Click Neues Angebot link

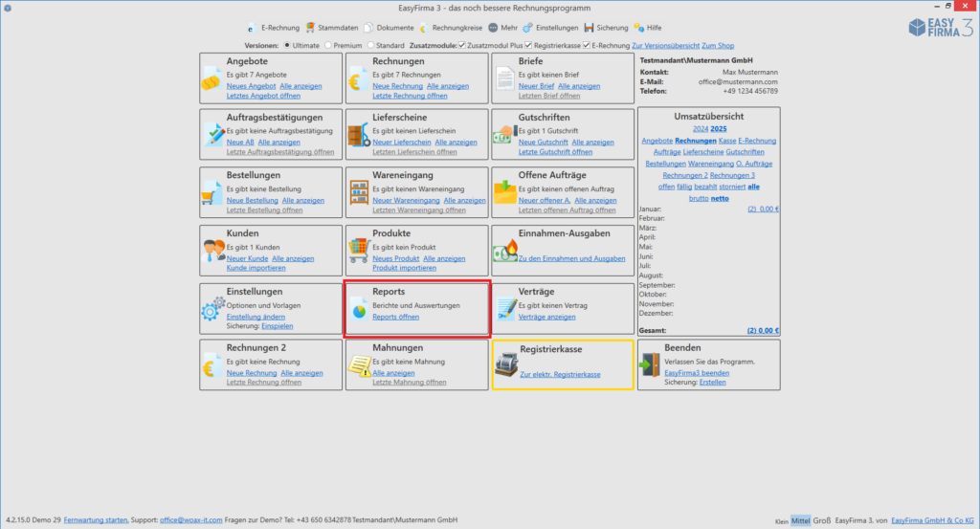251,86
